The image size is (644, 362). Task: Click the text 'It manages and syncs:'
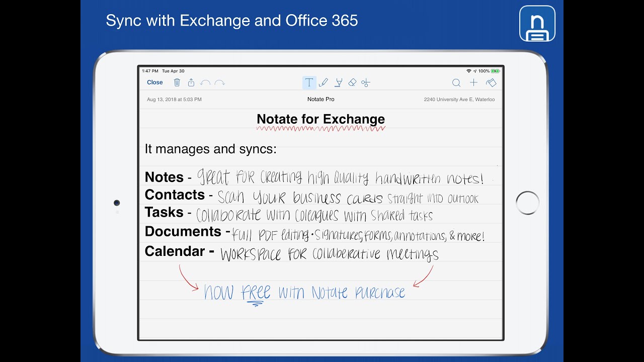[210, 149]
